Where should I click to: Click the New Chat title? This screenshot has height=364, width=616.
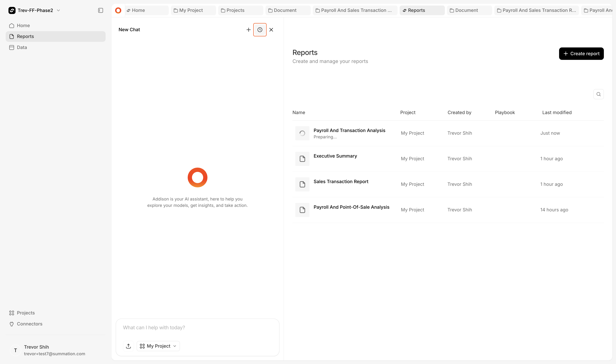pyautogui.click(x=129, y=30)
